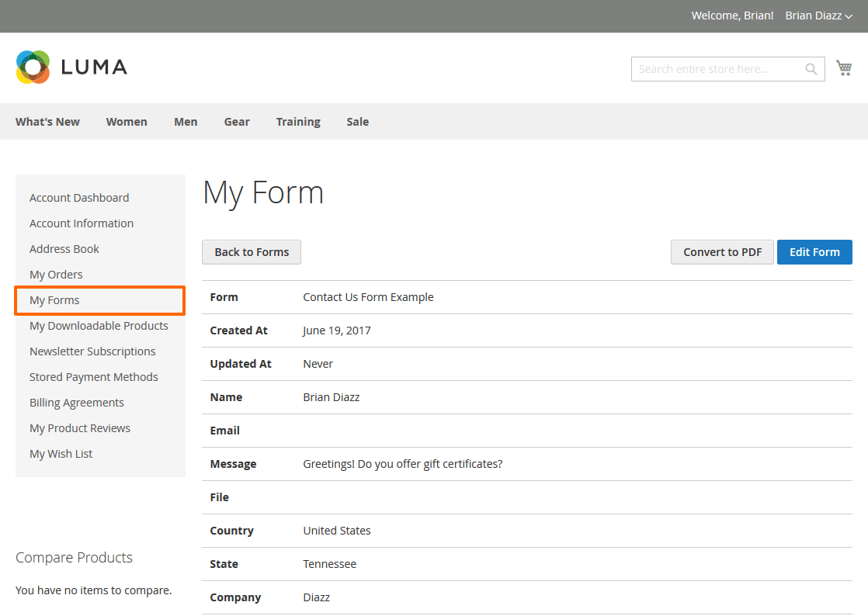The width and height of the screenshot is (868, 616).
Task: Click the Edit Form button
Action: pyautogui.click(x=814, y=252)
